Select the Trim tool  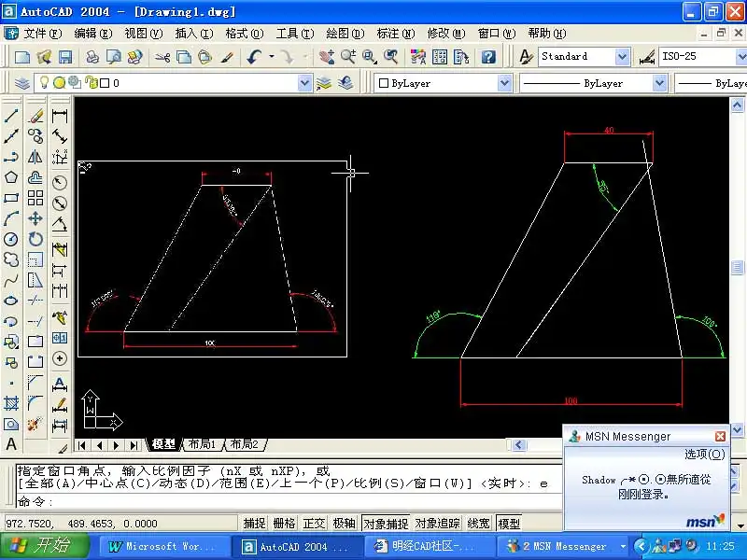point(35,301)
